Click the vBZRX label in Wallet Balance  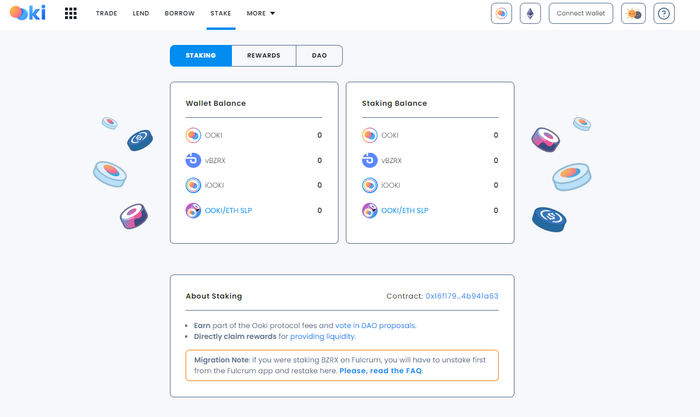[215, 160]
